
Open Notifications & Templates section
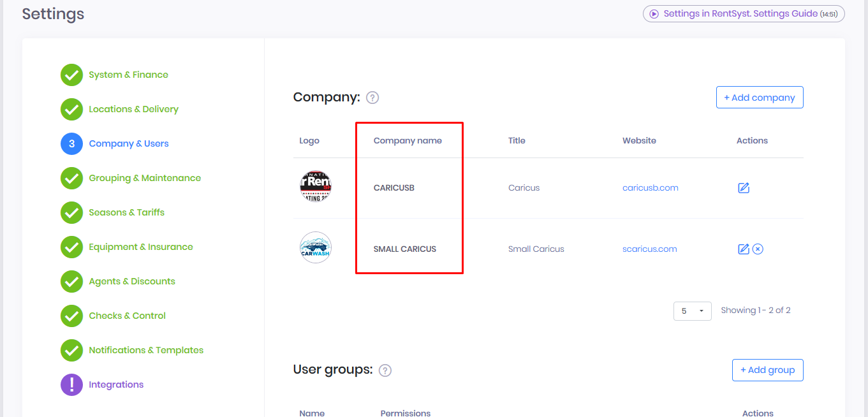146,350
